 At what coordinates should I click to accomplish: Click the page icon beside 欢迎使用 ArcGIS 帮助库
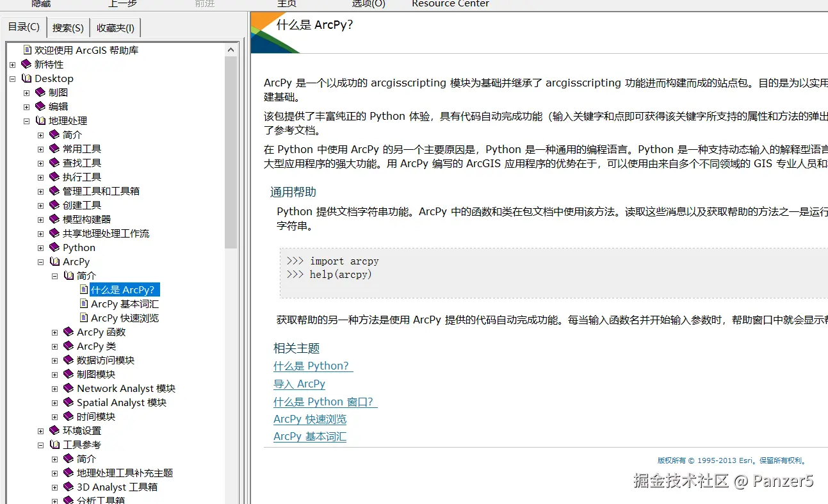coord(28,50)
